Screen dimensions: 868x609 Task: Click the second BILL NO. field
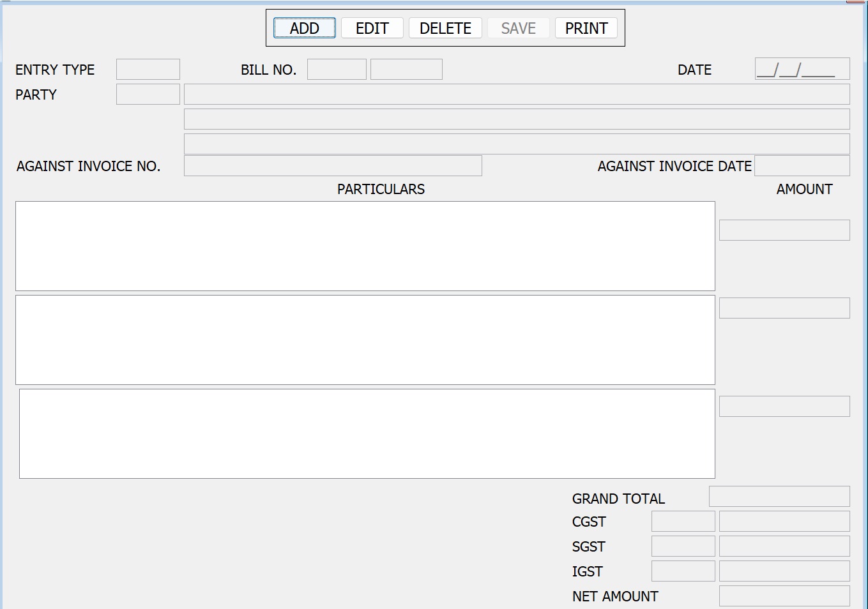[x=406, y=70]
